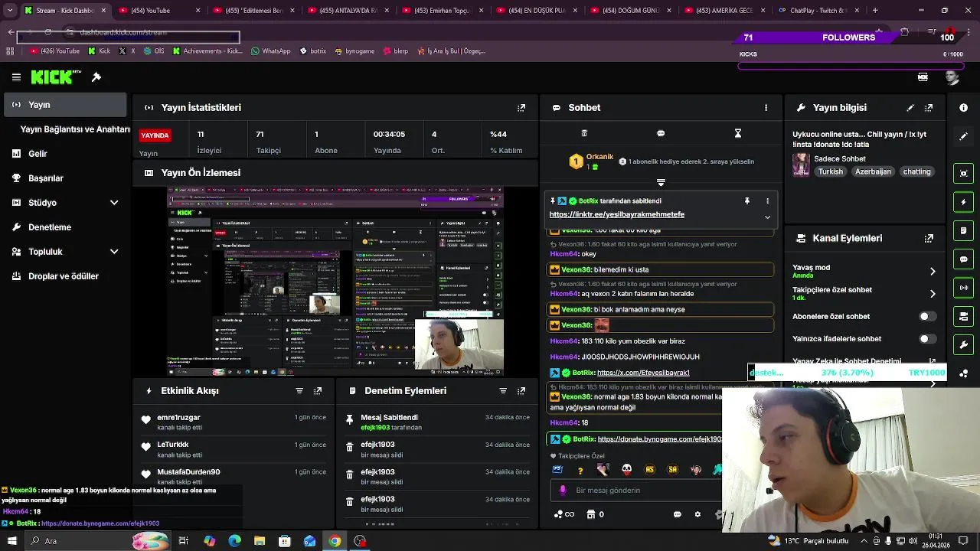Image resolution: width=980 pixels, height=551 pixels.
Task: Toggle stream preview widget in right sidebar
Action: [964, 173]
